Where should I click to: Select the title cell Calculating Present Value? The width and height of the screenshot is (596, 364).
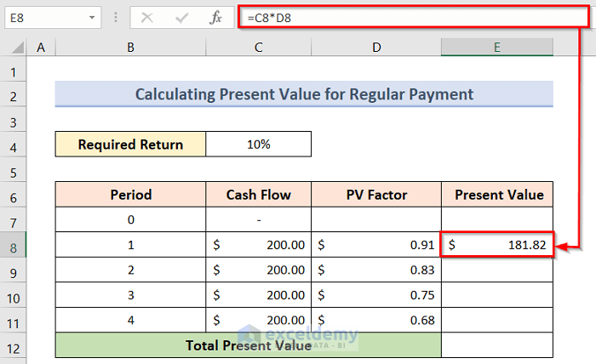point(304,94)
